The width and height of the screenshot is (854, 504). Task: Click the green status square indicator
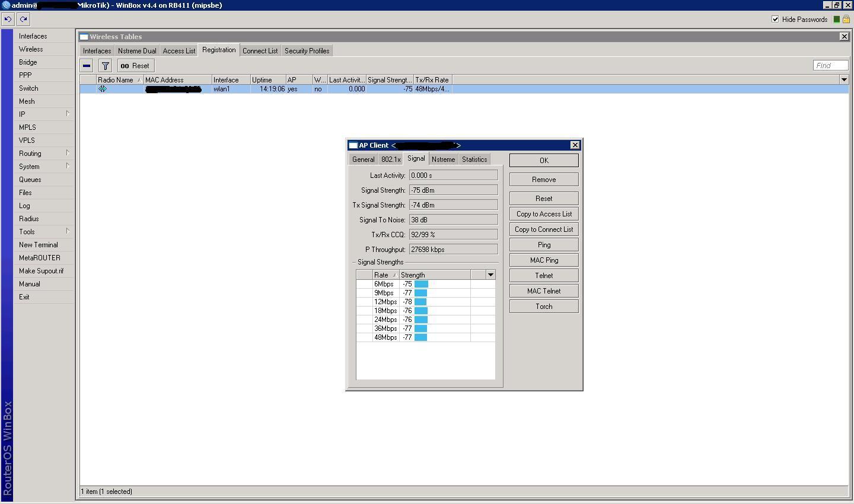(x=837, y=20)
